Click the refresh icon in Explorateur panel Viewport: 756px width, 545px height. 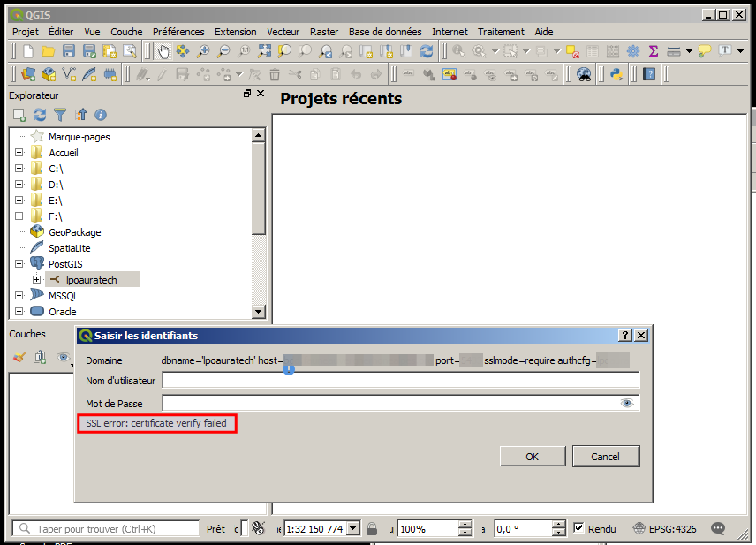click(40, 115)
